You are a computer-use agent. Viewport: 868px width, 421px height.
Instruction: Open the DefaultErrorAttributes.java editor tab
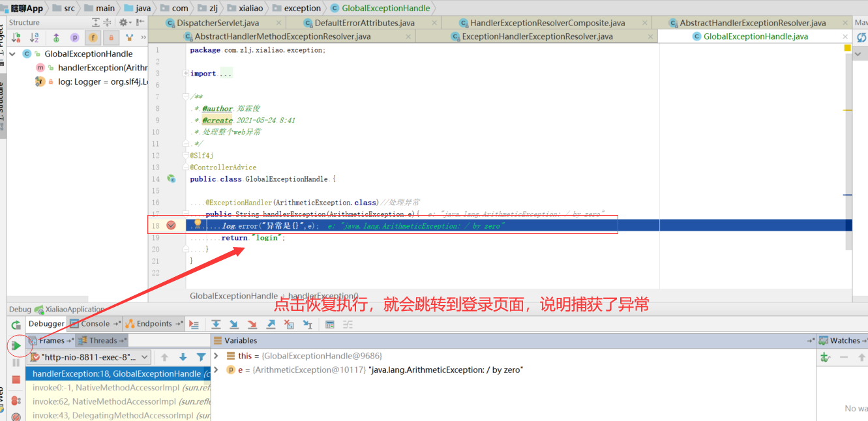tap(364, 23)
